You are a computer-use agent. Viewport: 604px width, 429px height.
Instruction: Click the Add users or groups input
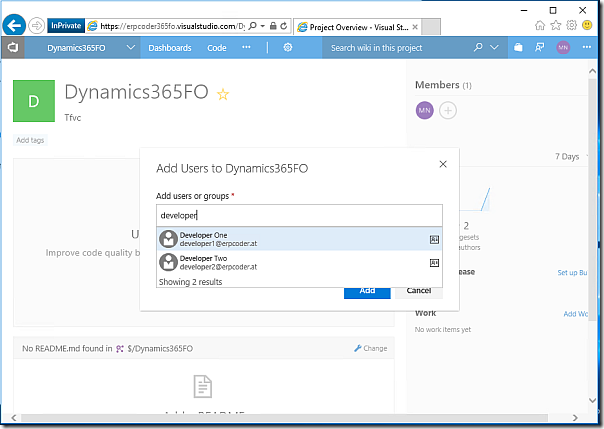[299, 215]
